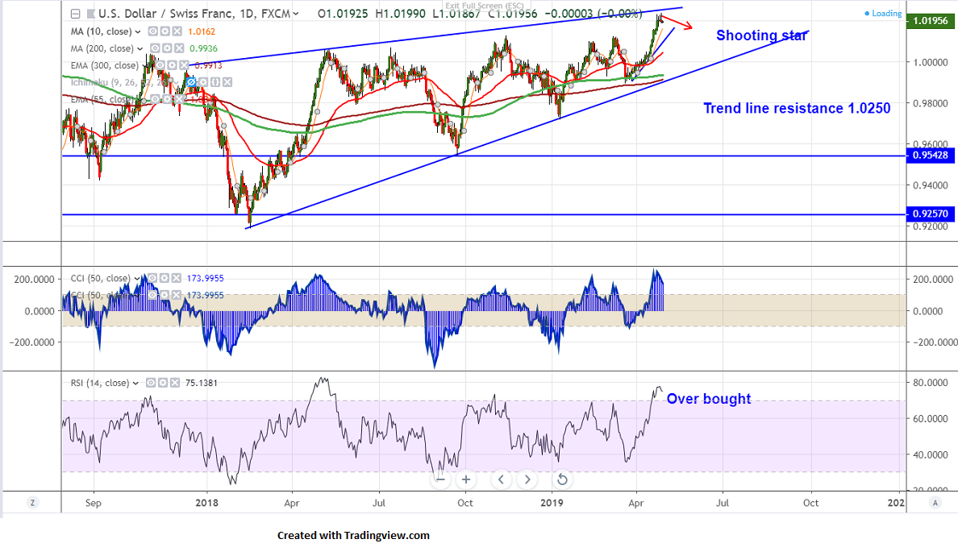Click the MA 200 value 0.9936
Image resolution: width=958 pixels, height=560 pixels.
tap(203, 48)
